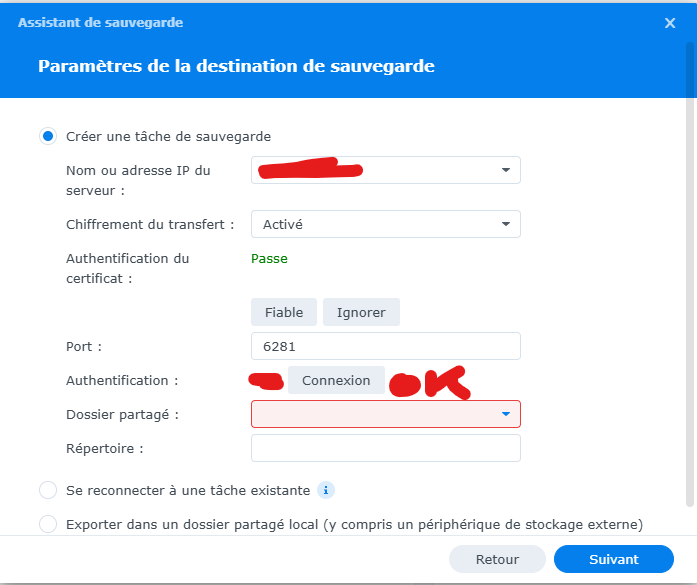The width and height of the screenshot is (697, 585).
Task: Expand the Dossier partagé dropdown
Action: pyautogui.click(x=505, y=414)
